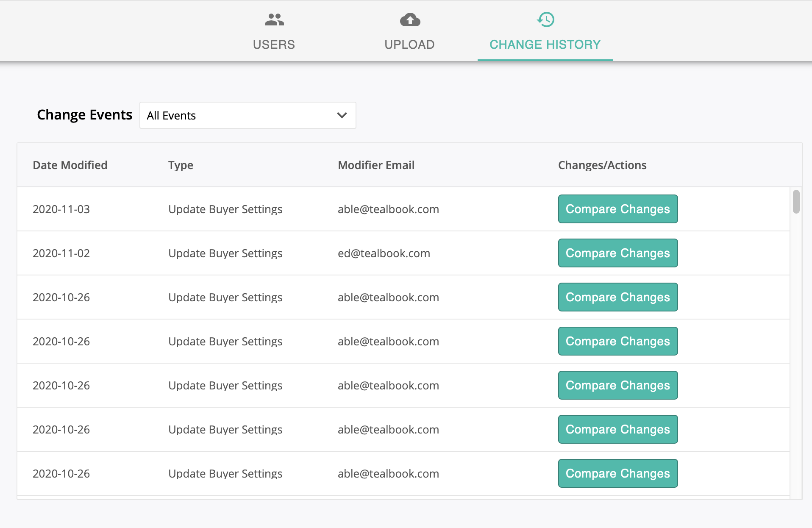The height and width of the screenshot is (528, 812).
Task: Click the Date Modified column header
Action: click(70, 165)
